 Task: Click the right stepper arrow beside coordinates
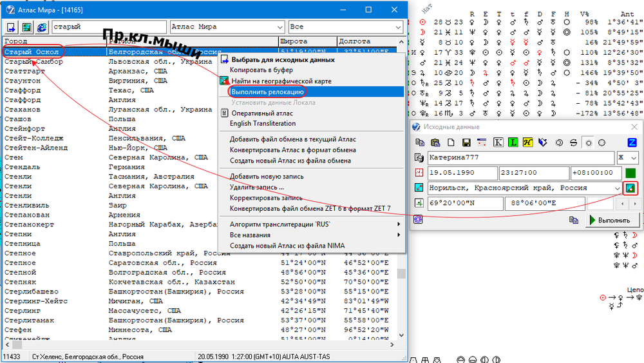coord(635,204)
